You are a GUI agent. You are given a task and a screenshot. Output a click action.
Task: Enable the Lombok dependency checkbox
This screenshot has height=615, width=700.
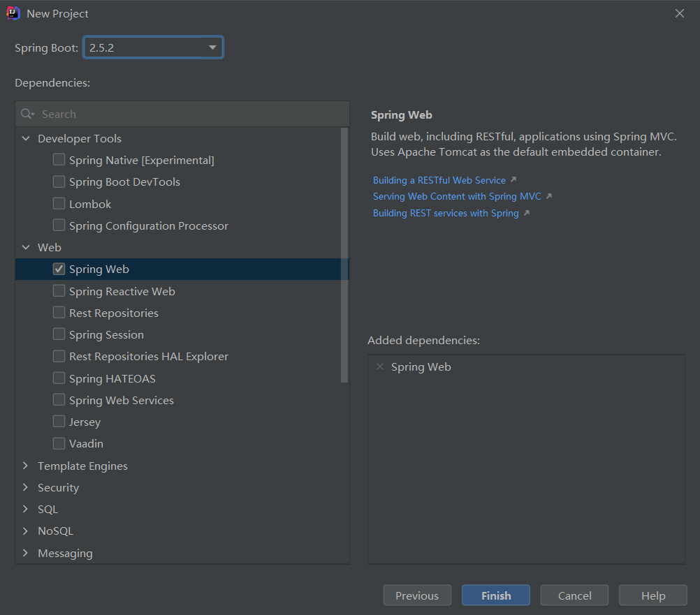[59, 204]
